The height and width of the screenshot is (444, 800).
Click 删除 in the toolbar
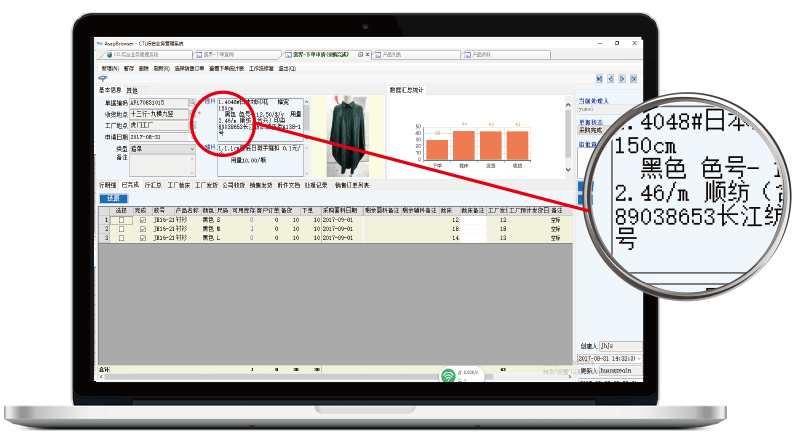pos(143,68)
